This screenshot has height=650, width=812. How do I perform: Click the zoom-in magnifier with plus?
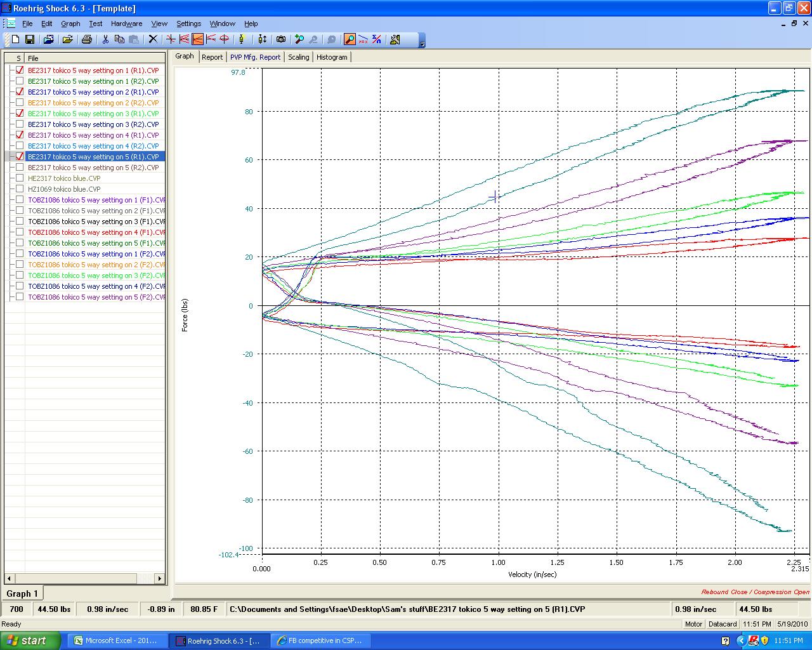tap(299, 39)
